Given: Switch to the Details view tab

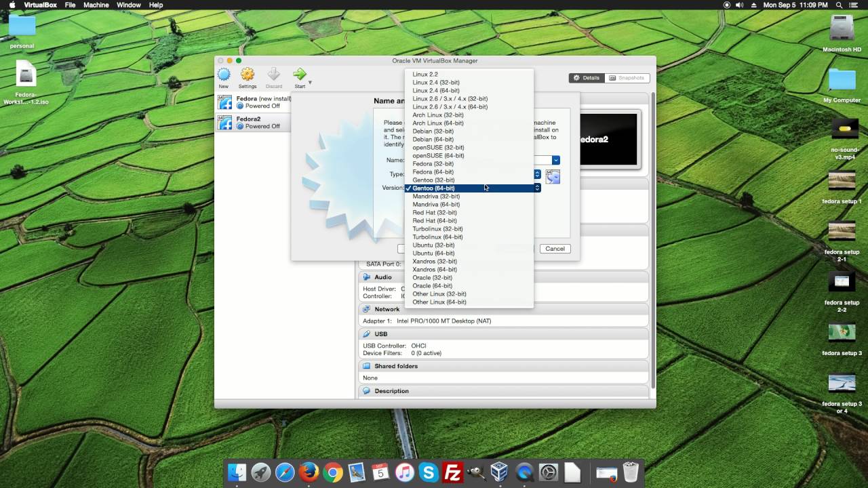Looking at the screenshot, I should [587, 78].
